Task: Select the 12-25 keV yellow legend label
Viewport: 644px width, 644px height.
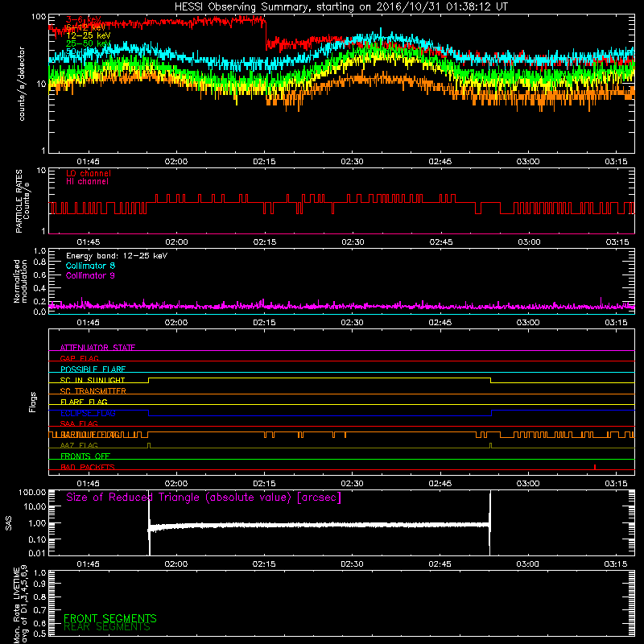Action: click(x=88, y=35)
